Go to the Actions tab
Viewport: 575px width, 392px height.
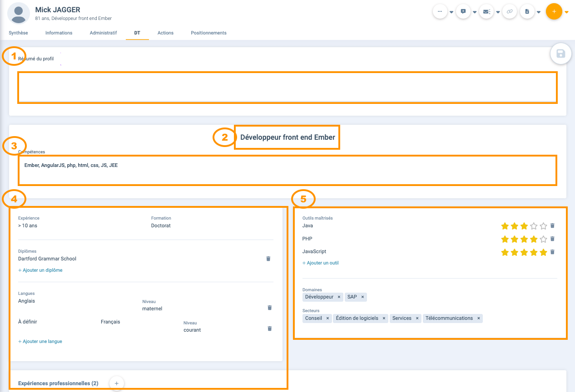pyautogui.click(x=165, y=33)
